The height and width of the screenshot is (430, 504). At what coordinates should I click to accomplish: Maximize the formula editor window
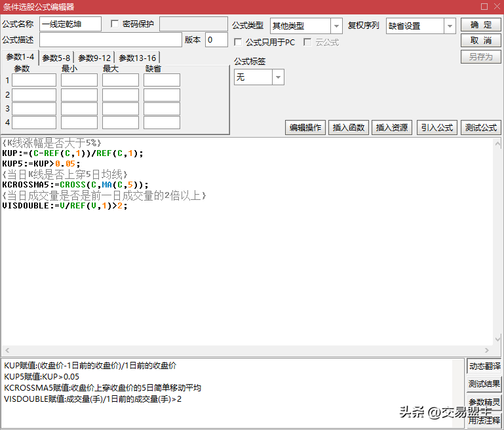pos(484,7)
